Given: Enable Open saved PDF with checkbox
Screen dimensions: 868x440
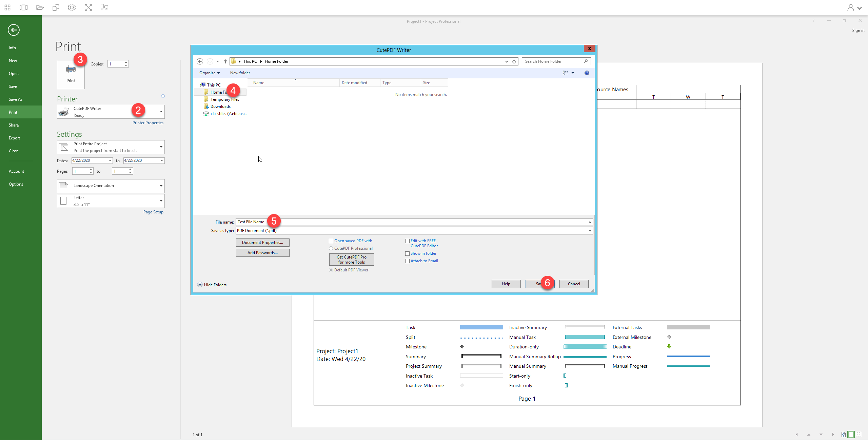Looking at the screenshot, I should tap(331, 241).
